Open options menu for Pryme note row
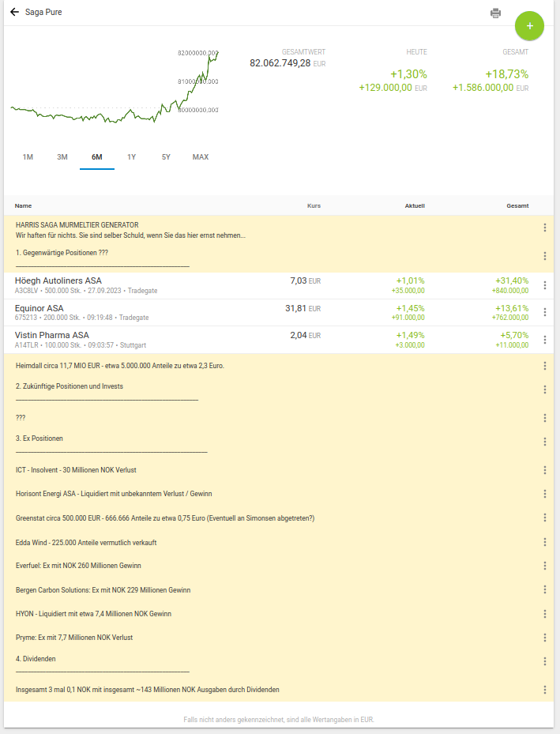 click(x=544, y=638)
